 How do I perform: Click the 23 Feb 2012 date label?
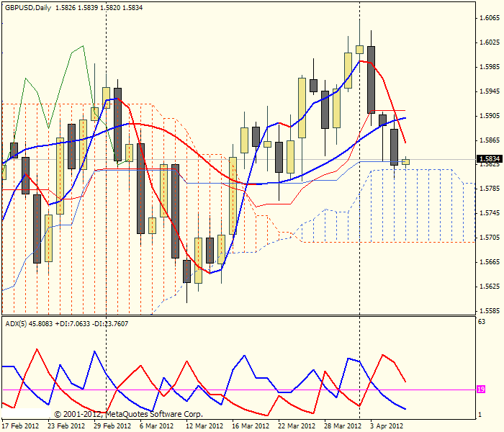pyautogui.click(x=66, y=426)
